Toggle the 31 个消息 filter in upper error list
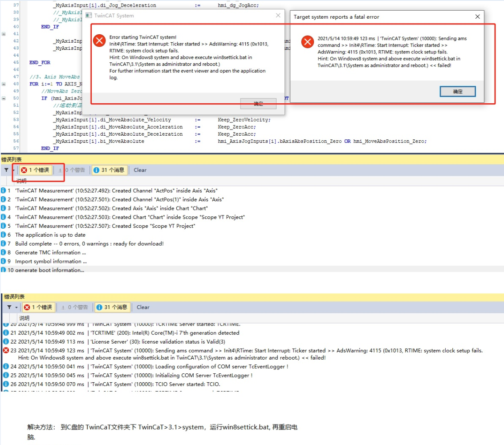 point(109,170)
